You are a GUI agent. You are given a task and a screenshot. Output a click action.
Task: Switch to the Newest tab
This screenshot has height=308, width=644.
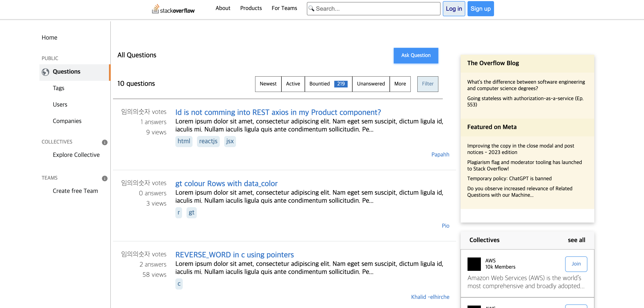pyautogui.click(x=268, y=84)
